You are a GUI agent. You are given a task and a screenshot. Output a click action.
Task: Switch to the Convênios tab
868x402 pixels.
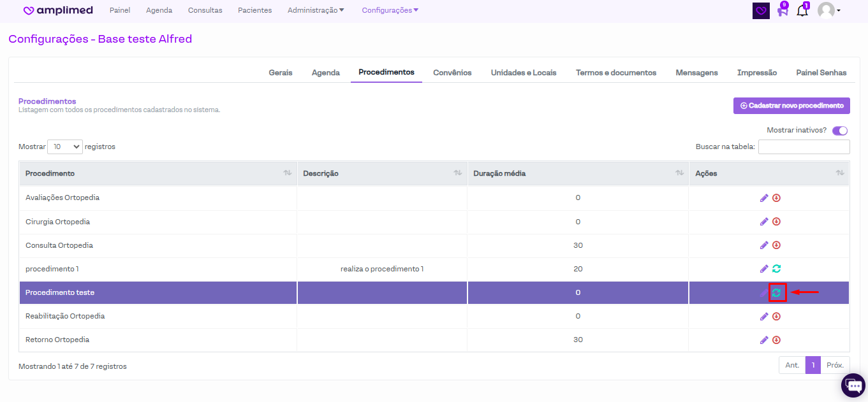click(452, 73)
